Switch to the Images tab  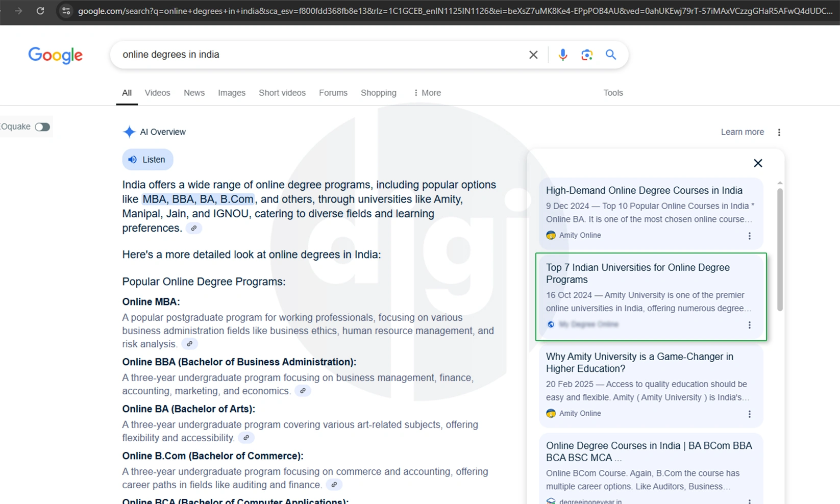231,93
